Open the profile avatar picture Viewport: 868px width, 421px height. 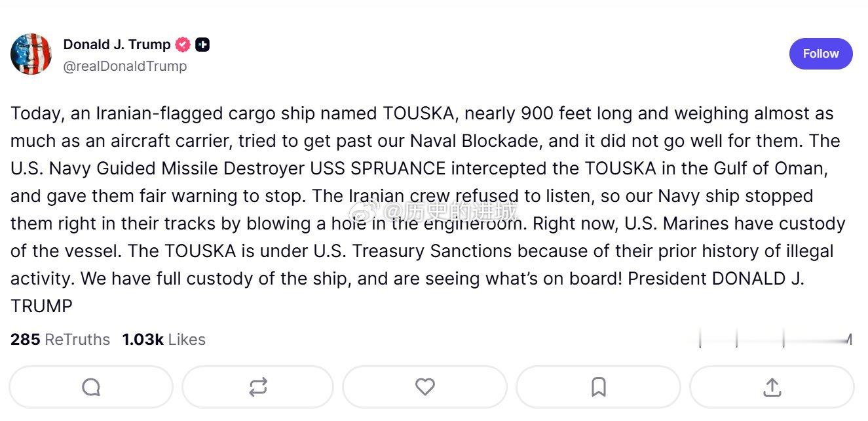pos(31,54)
